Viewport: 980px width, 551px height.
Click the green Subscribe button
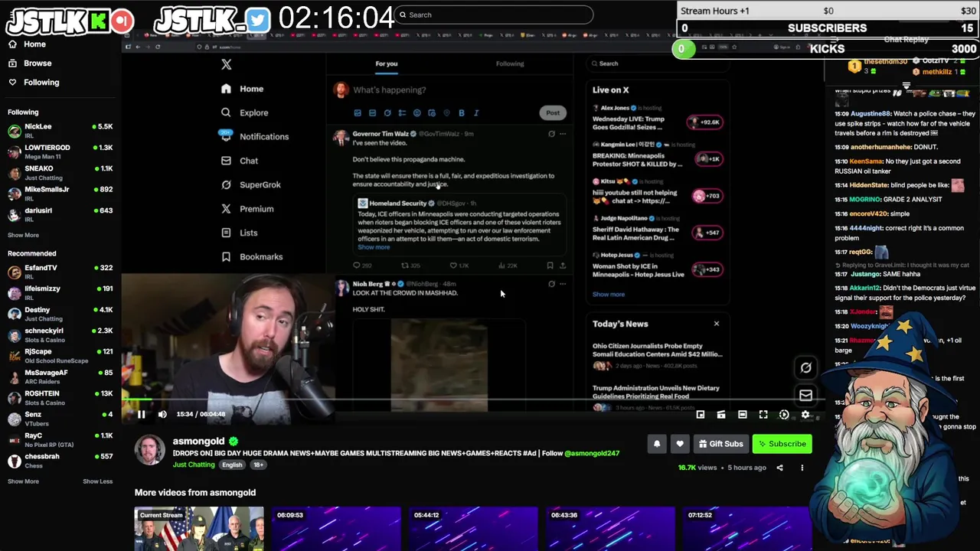tap(781, 444)
